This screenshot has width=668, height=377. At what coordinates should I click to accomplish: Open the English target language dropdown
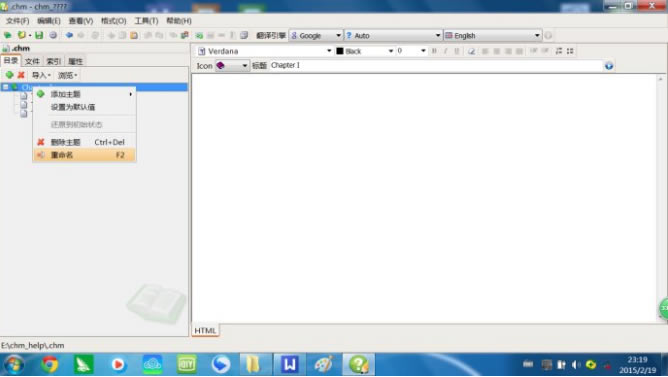pyautogui.click(x=493, y=36)
